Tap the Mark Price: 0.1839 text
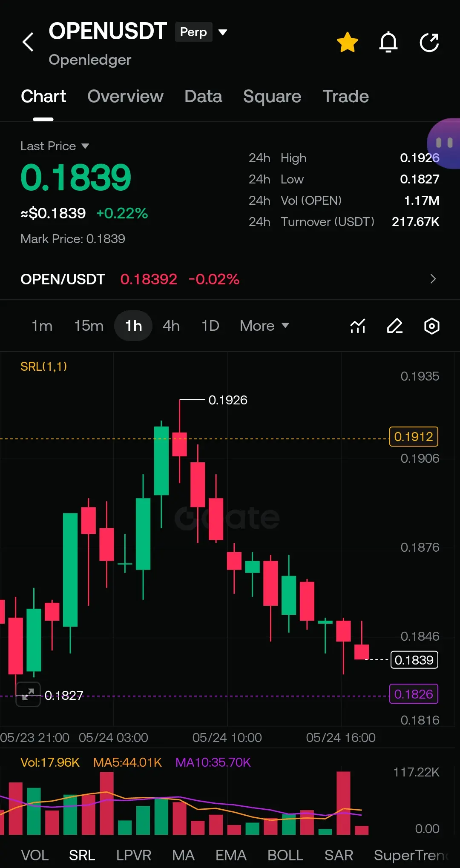The image size is (460, 868). (73, 238)
